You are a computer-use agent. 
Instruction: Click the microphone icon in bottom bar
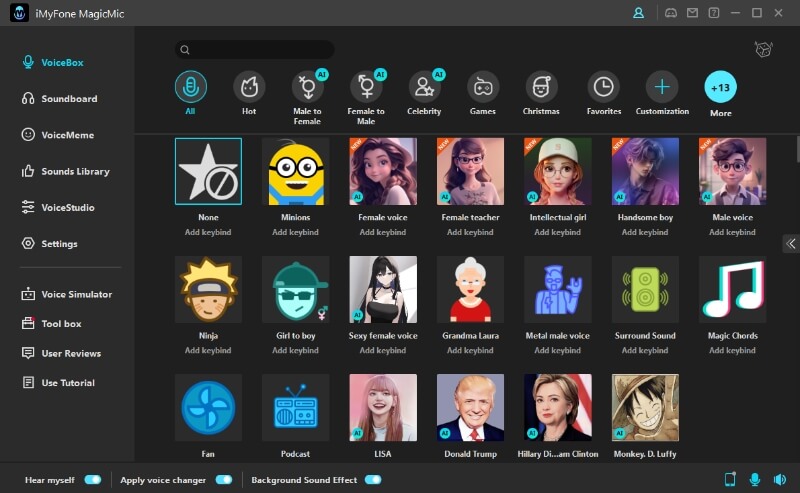tap(755, 480)
